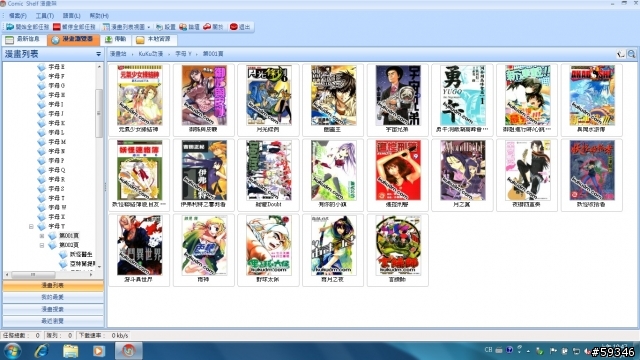Open the 工具(T) menu

click(44, 16)
